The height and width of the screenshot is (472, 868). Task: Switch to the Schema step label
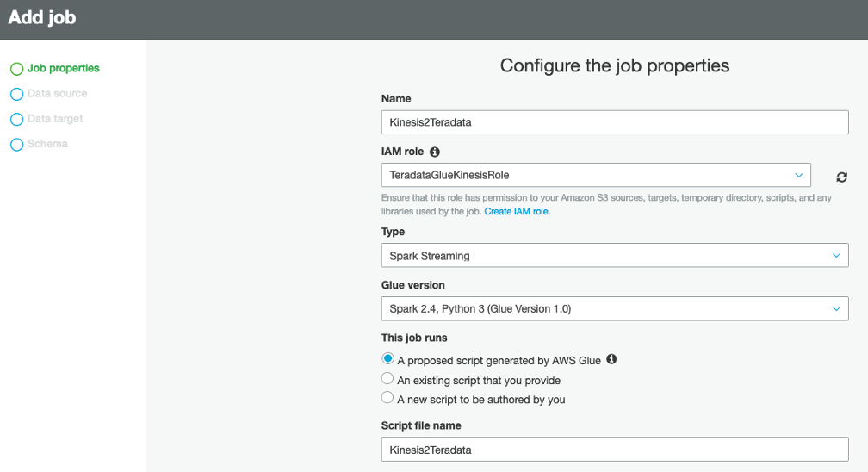(47, 144)
